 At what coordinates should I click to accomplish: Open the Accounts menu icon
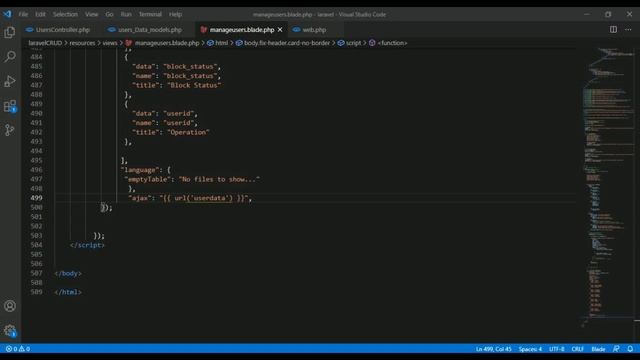tap(10, 306)
